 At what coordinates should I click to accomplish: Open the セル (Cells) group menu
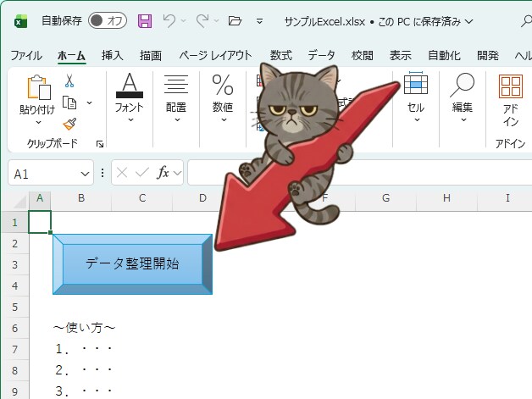pyautogui.click(x=416, y=97)
